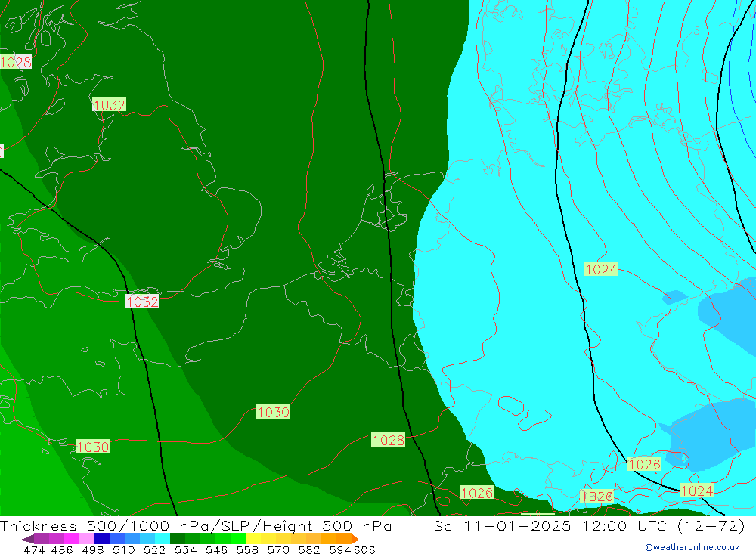The image size is (756, 554).
Task: Click the dark navy blue legend swatch
Action: click(x=102, y=539)
